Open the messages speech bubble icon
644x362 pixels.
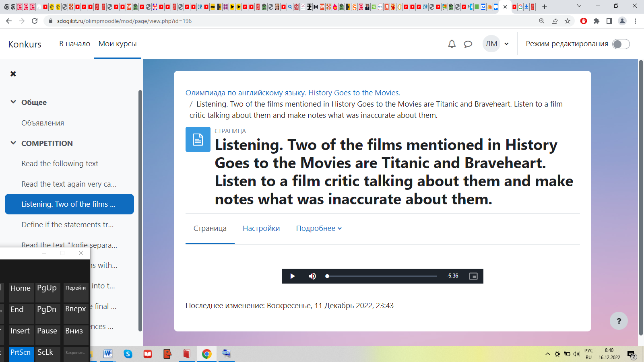click(x=468, y=44)
